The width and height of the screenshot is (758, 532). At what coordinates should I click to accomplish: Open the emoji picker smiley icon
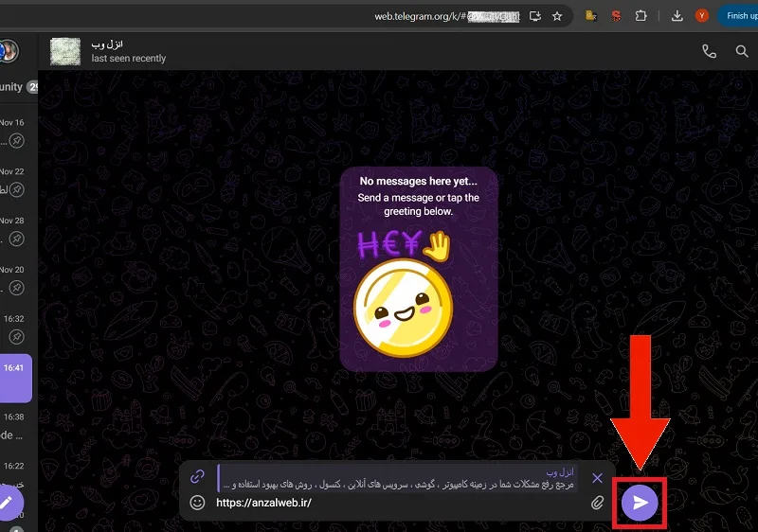(197, 503)
